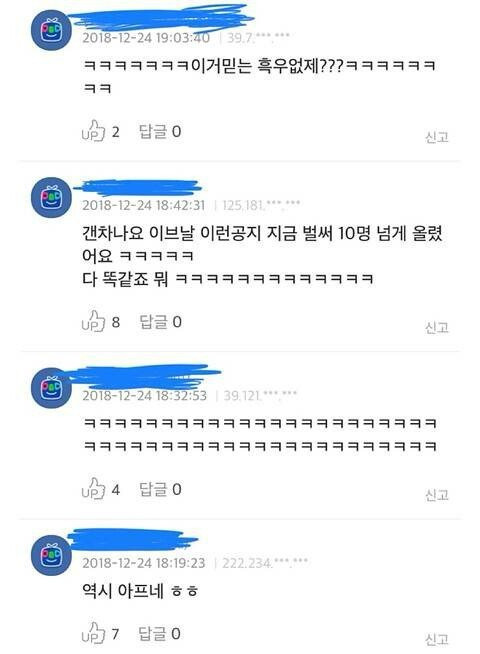Open profile avatar of 19:03:40 commenter

click(52, 30)
